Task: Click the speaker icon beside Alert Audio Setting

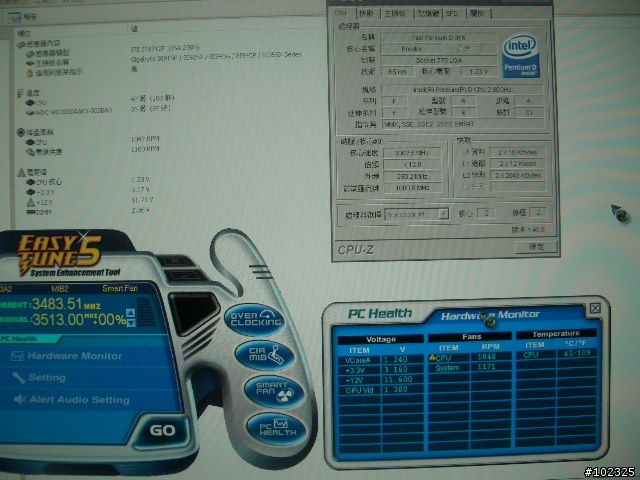Action: tap(20, 399)
